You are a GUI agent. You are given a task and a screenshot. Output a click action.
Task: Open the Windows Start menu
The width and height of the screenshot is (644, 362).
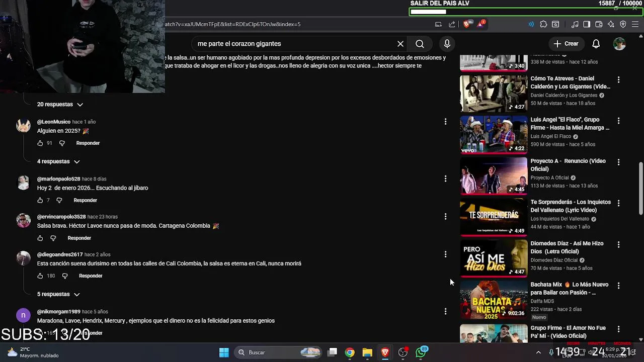click(224, 352)
